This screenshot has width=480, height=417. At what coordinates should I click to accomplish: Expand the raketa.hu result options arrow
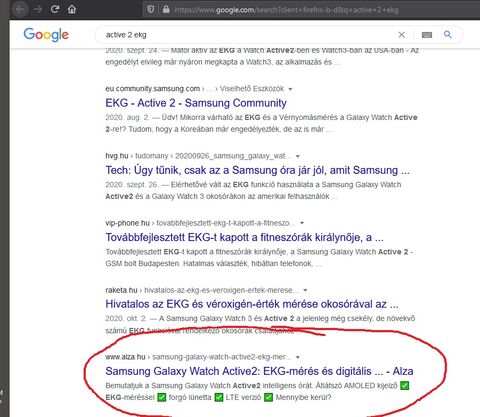(x=305, y=290)
